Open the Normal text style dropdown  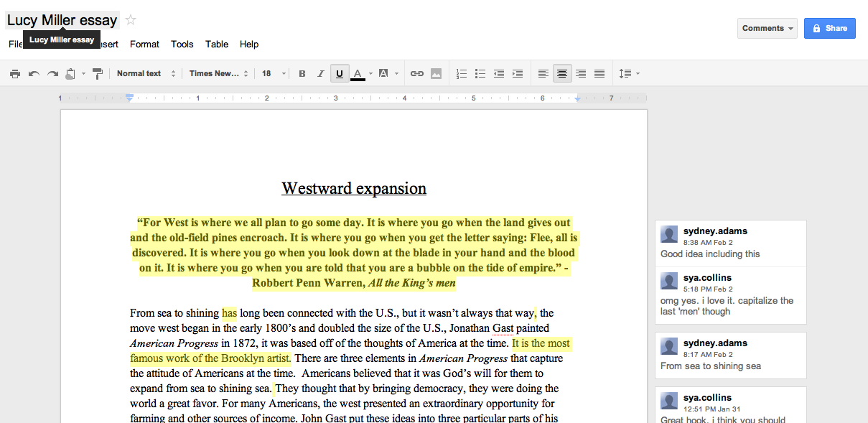(146, 73)
